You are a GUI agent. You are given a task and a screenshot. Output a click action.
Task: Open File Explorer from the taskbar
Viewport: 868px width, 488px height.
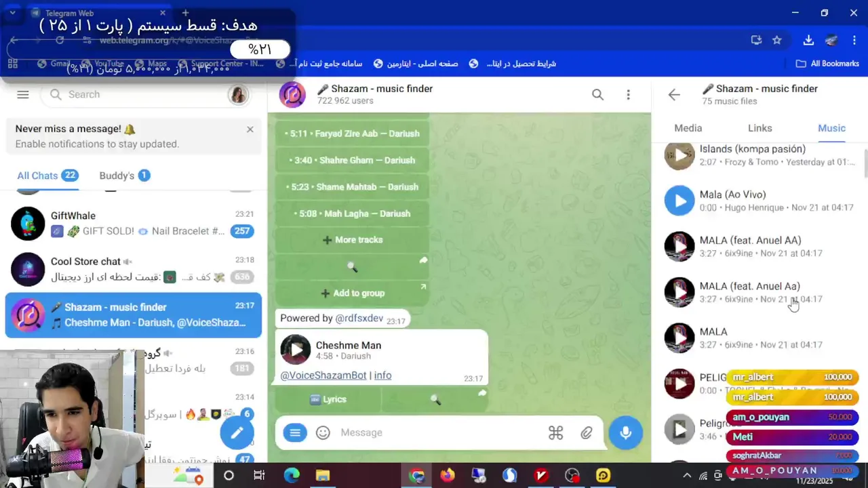point(323,476)
